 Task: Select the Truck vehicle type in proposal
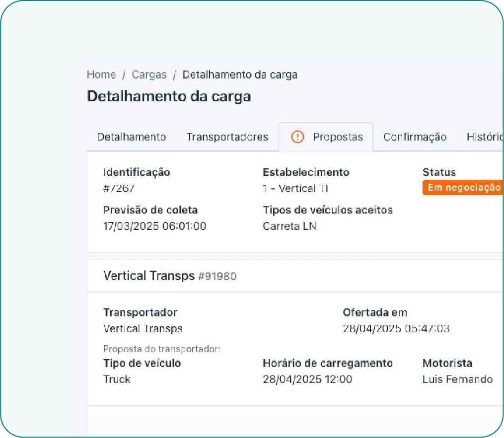tap(117, 379)
